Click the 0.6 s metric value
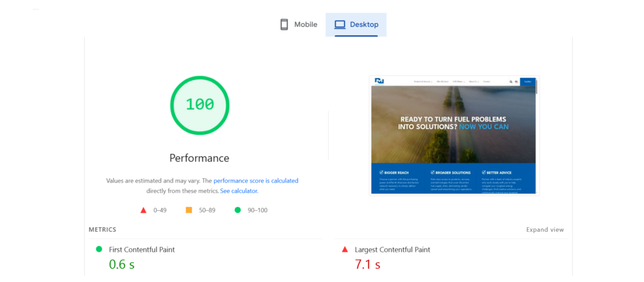 (x=122, y=265)
